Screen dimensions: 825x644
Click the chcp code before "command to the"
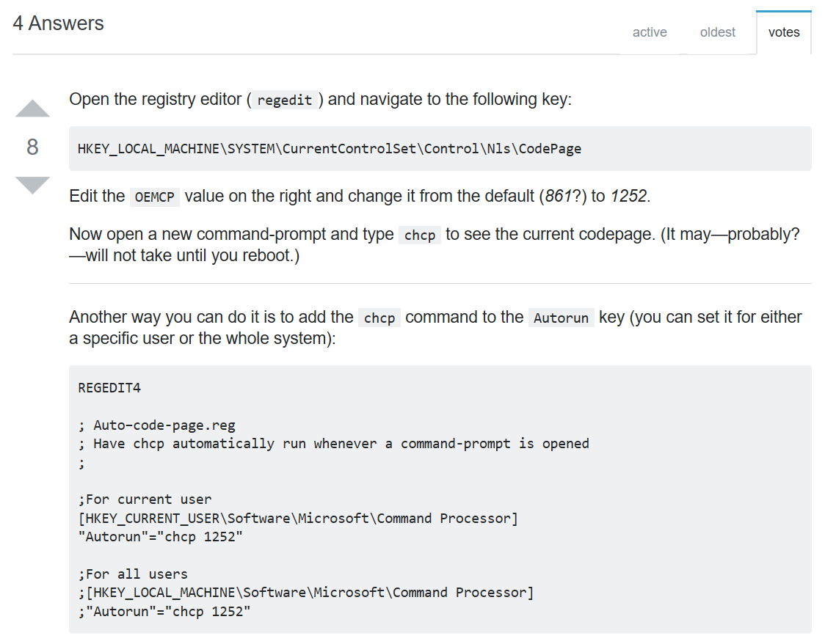(379, 318)
